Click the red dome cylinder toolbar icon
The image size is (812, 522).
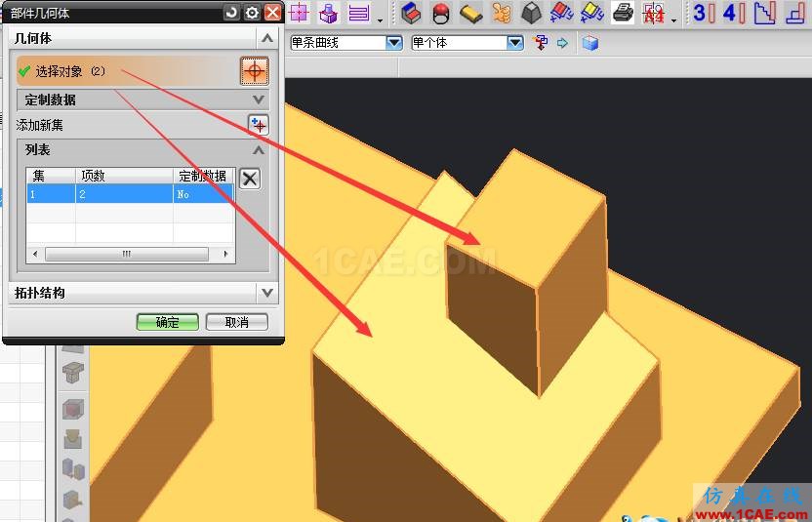tap(441, 14)
